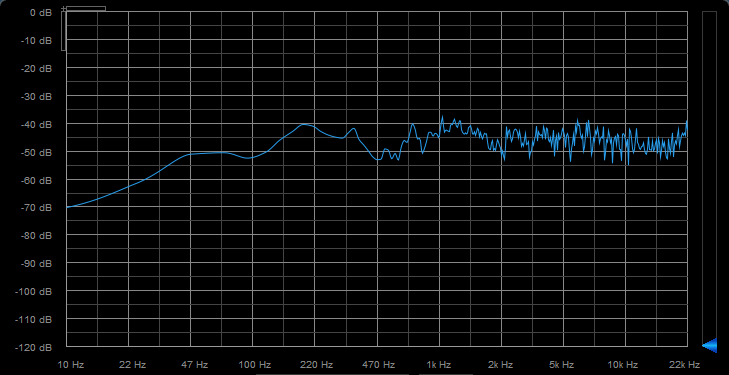729x375 pixels.
Task: Click the '22k Hz' frequency label
Action: click(x=685, y=364)
